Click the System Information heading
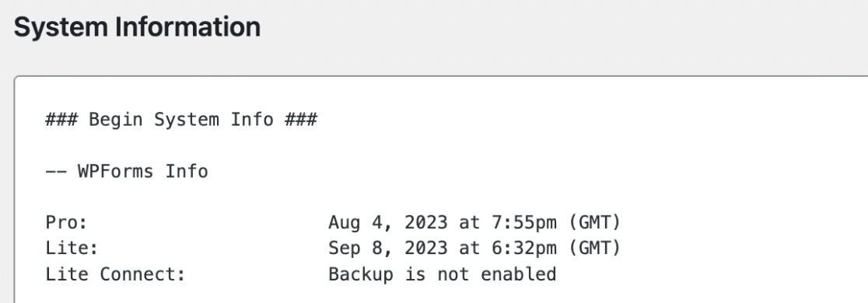Image resolution: width=868 pixels, height=303 pixels. [137, 27]
